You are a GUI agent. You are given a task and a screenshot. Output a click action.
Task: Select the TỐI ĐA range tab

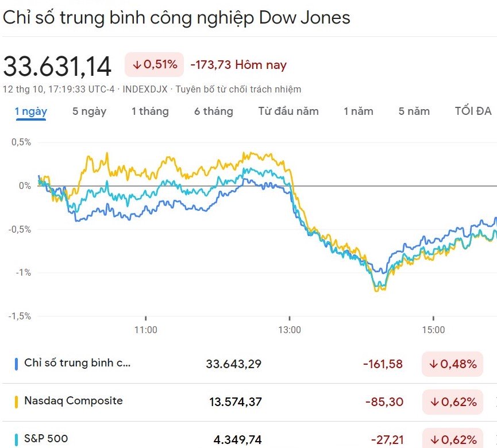[x=473, y=111]
